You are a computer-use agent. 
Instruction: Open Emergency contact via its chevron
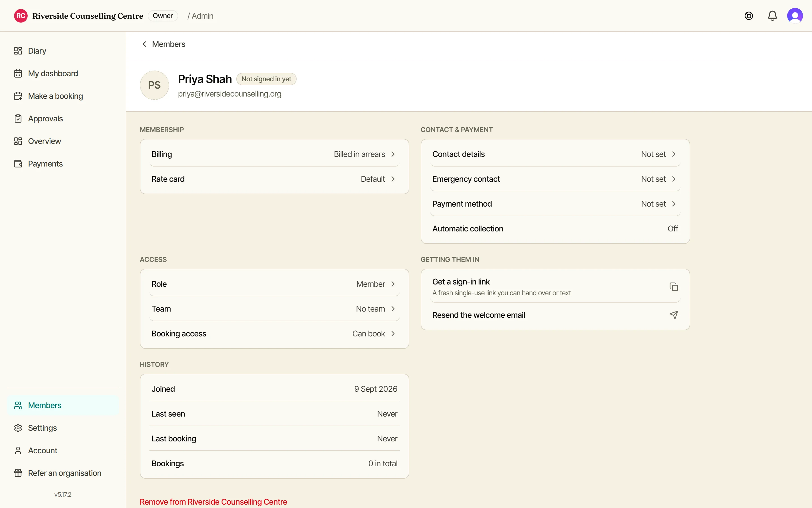click(x=673, y=179)
